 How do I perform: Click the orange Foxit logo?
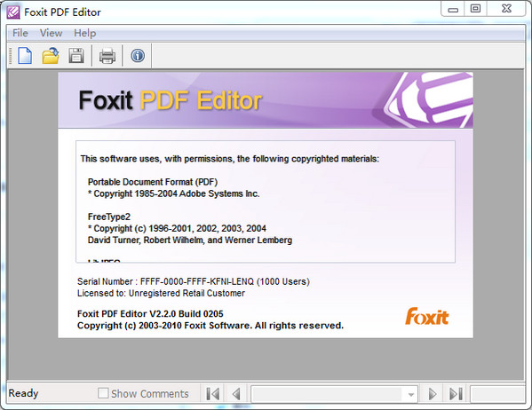pyautogui.click(x=427, y=317)
